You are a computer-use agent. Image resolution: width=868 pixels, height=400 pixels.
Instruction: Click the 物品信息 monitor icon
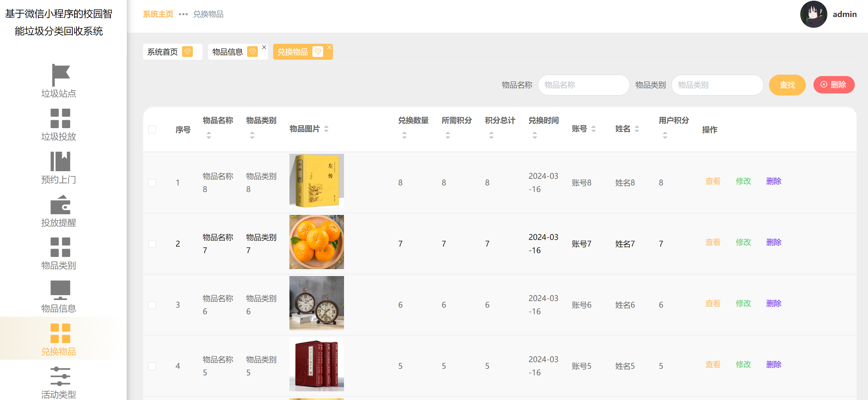pos(60,290)
